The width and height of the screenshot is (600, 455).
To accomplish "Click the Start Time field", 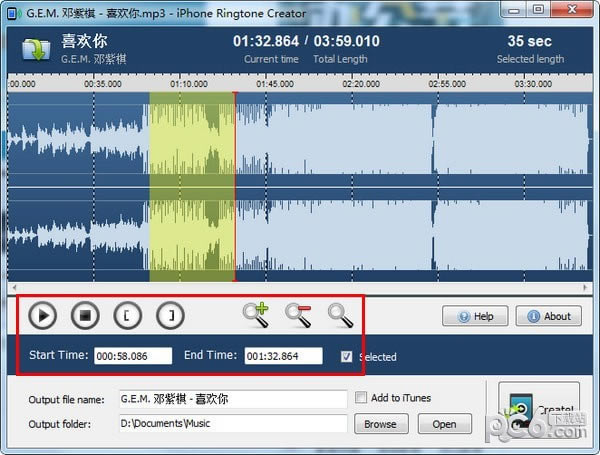I will (133, 355).
